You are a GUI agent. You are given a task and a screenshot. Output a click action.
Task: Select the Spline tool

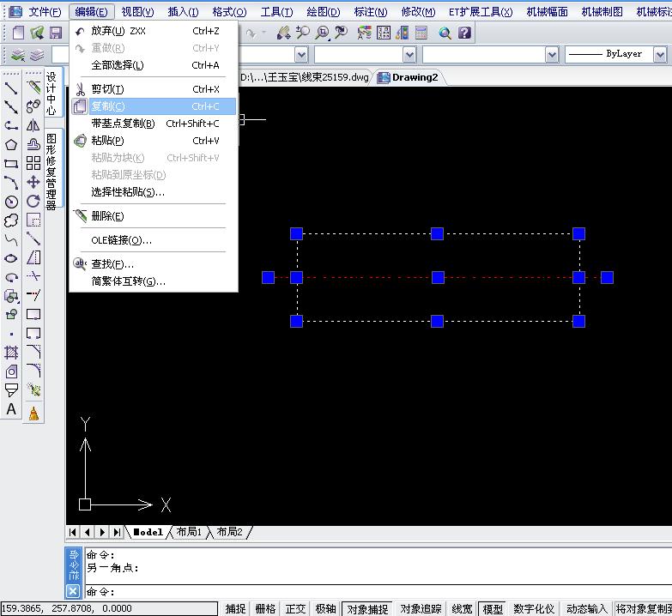coord(11,239)
